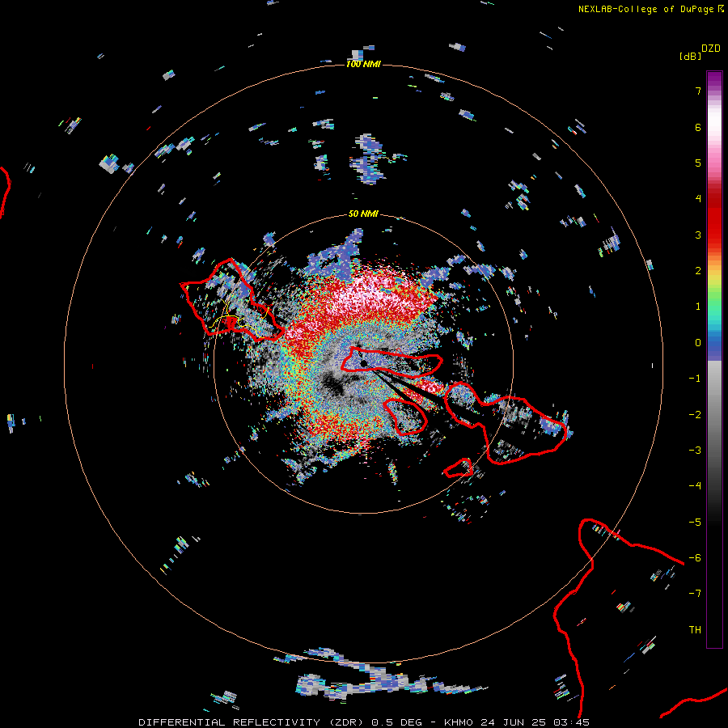728x728 pixels.
Task: Click the black radar site dot at center
Action: 365,363
